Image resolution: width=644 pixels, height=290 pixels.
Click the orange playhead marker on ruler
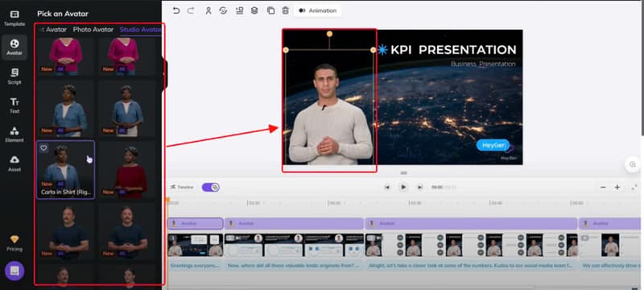coord(167,200)
